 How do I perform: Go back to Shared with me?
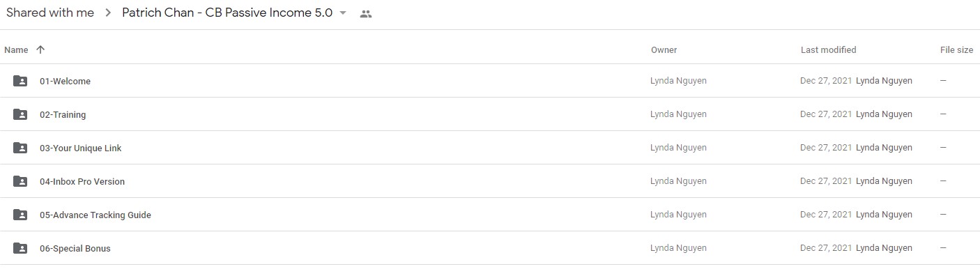click(50, 13)
